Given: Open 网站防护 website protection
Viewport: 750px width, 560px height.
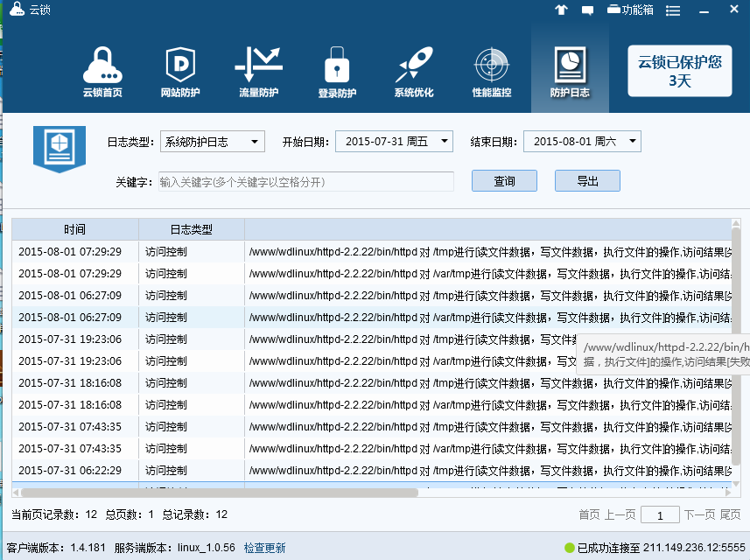Looking at the screenshot, I should coord(179,72).
